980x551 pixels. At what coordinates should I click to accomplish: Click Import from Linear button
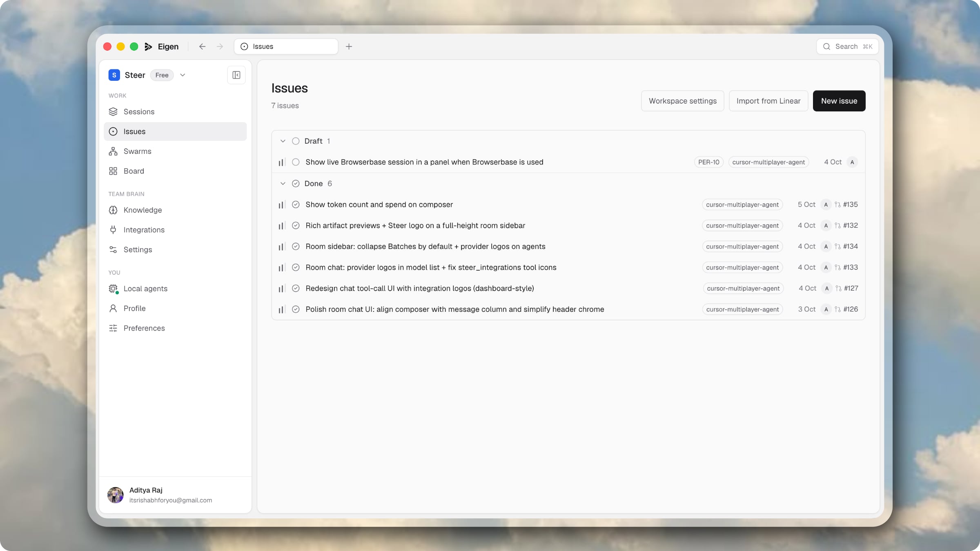(x=768, y=101)
